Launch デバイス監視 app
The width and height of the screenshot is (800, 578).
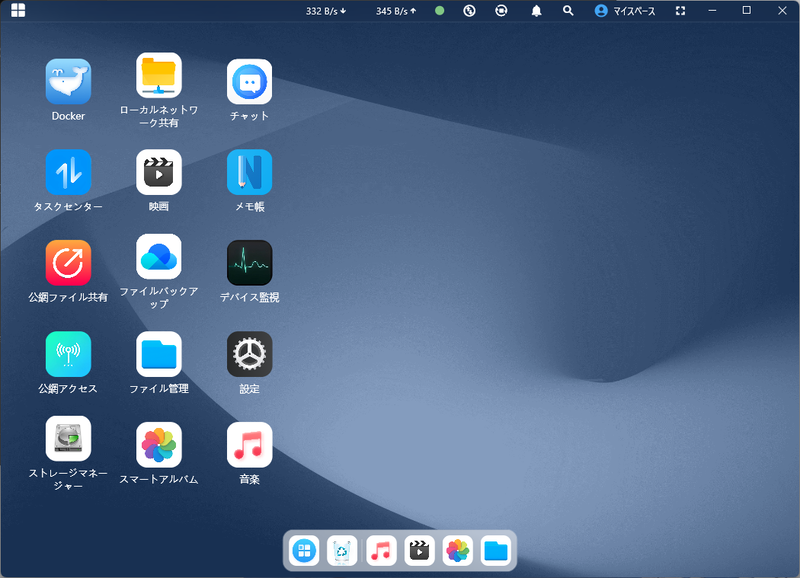[249, 263]
